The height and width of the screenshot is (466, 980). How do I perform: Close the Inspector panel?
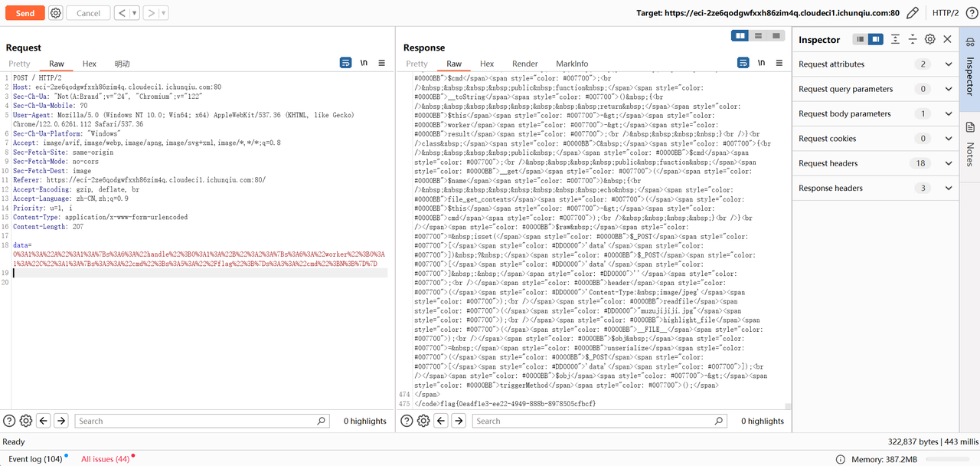tap(948, 39)
